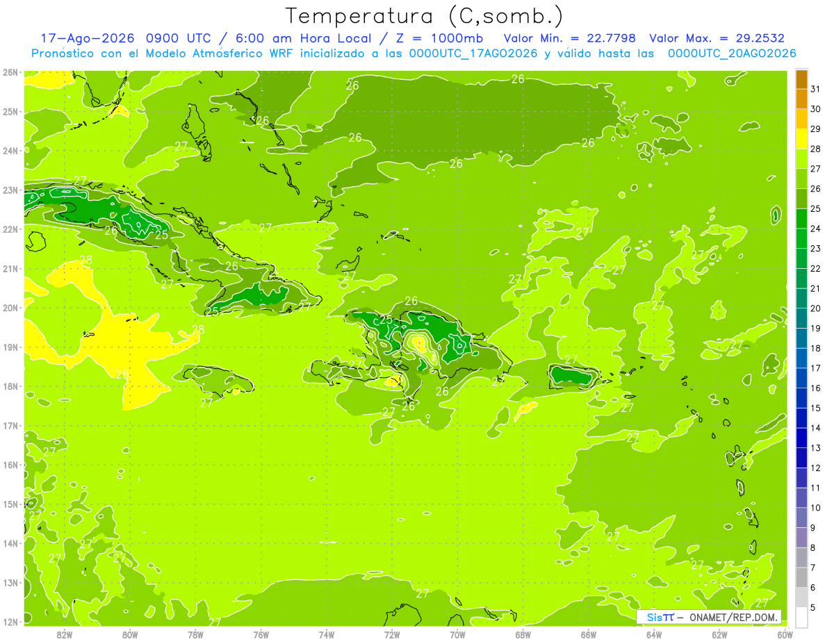This screenshot has width=834, height=644.
Task: Click the latitude label '12N'
Action: click(10, 622)
